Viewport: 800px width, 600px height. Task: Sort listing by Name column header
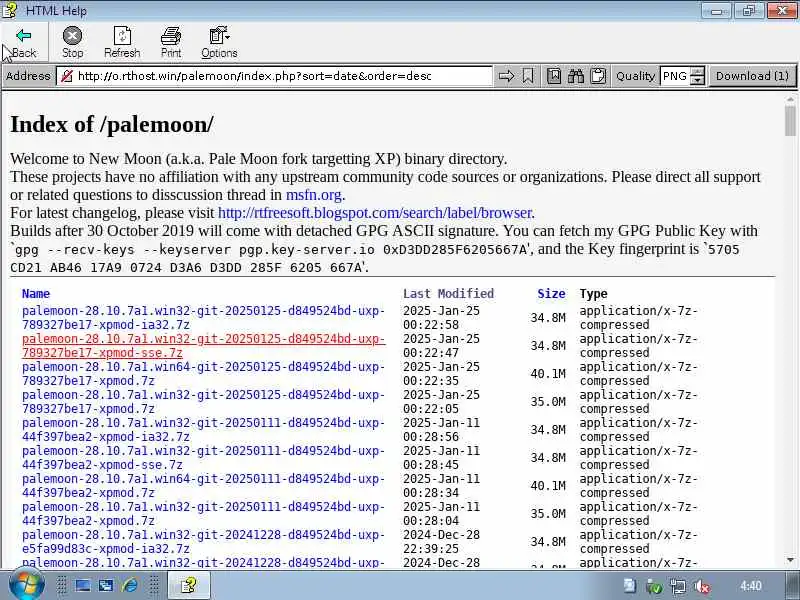[x=36, y=293]
